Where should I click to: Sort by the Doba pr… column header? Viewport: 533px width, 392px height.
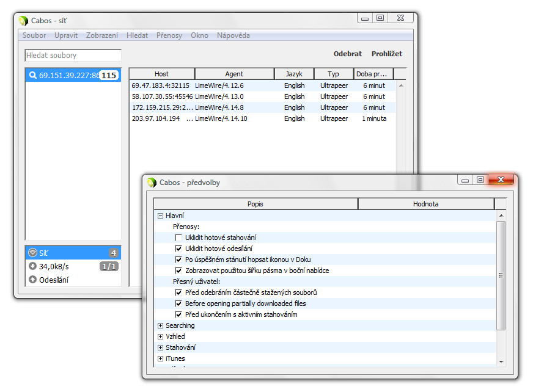[x=373, y=74]
